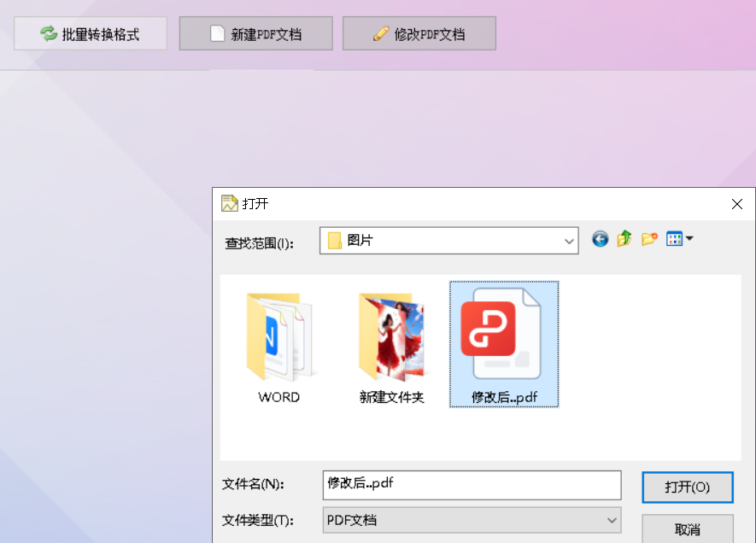This screenshot has height=543, width=756.
Task: Click the 打开 dialog title icon
Action: coord(230,203)
